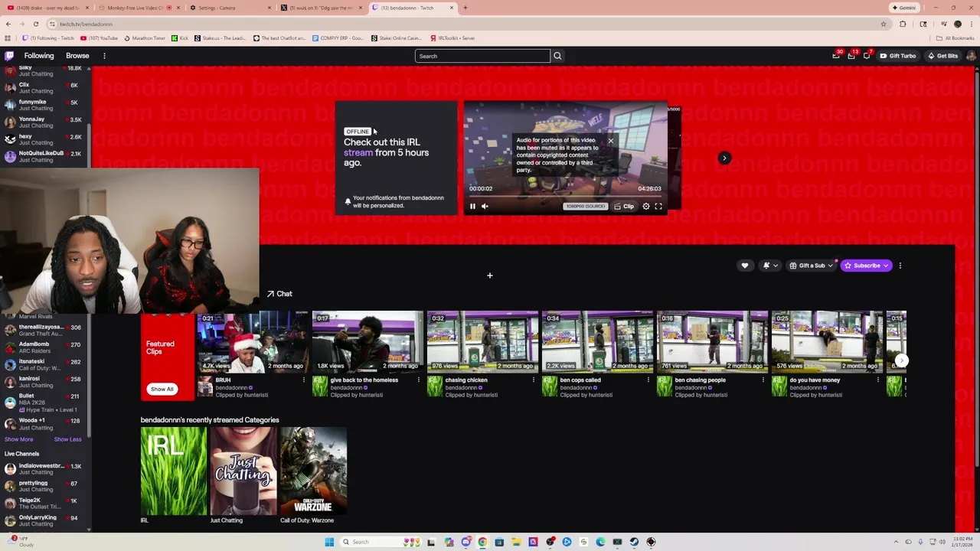Open Twitch whispers icon with 7 badge
980x551 pixels.
point(867,56)
